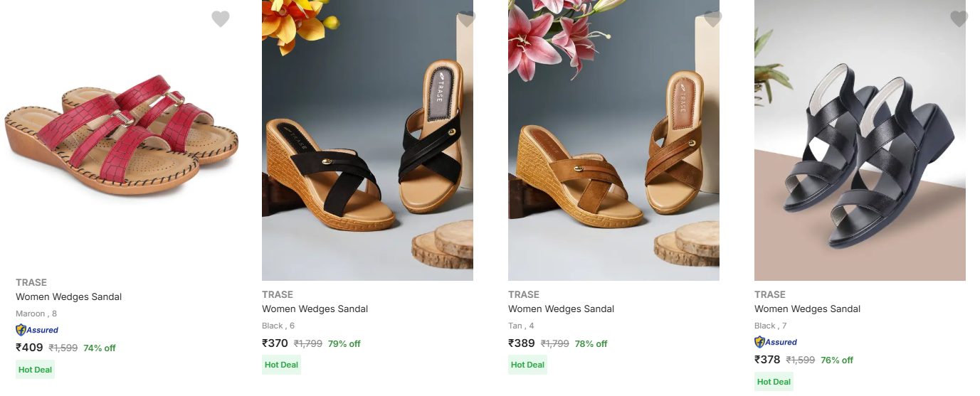Viewport: 980px width, 396px height.
Task: Click the Hot Deal tag on ₹409 sandal
Action: pos(36,370)
